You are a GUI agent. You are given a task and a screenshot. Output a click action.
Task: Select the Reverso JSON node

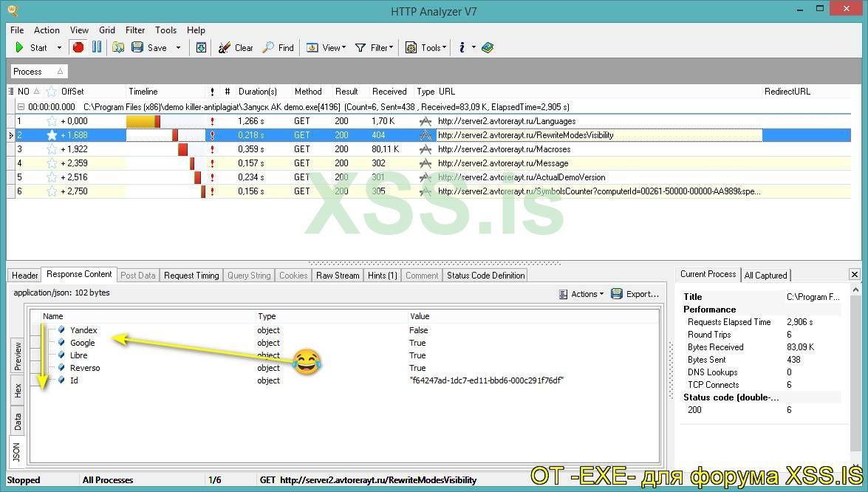pos(85,368)
